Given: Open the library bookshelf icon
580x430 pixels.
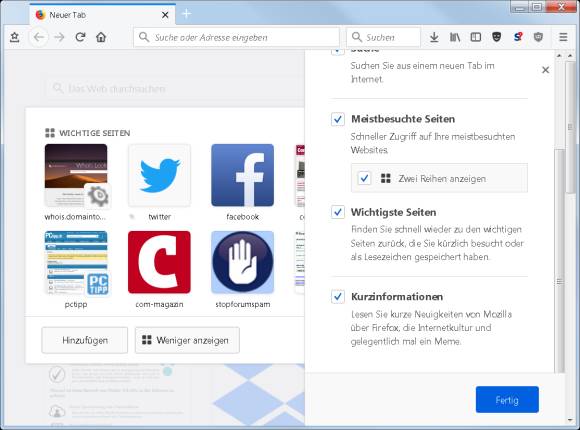Looking at the screenshot, I should click(x=455, y=37).
